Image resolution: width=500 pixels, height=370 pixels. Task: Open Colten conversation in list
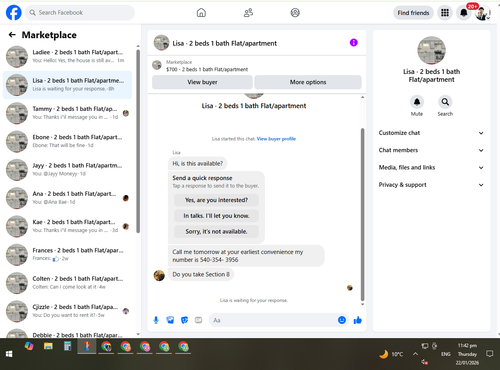67,283
